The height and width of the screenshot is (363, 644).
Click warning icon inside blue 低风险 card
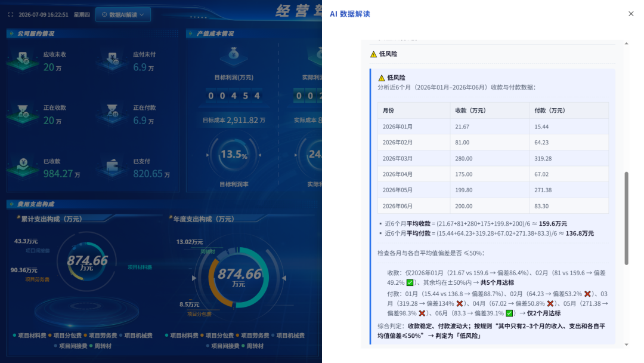(382, 77)
